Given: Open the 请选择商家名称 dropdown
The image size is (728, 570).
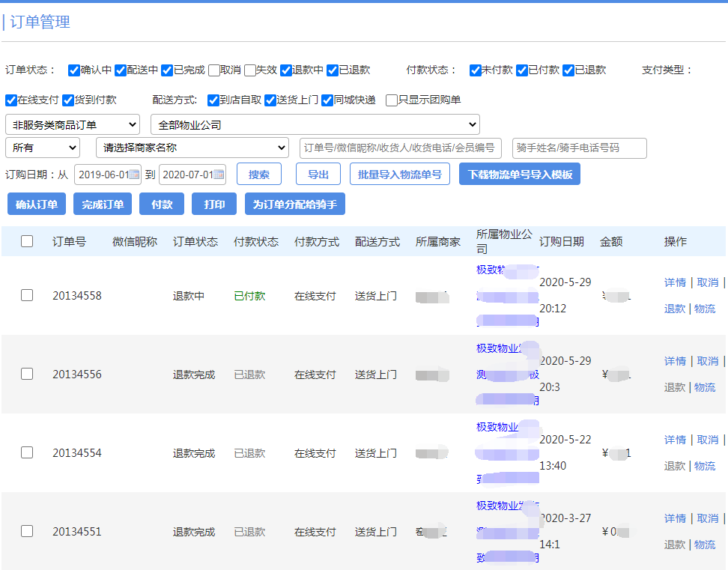Looking at the screenshot, I should [192, 148].
